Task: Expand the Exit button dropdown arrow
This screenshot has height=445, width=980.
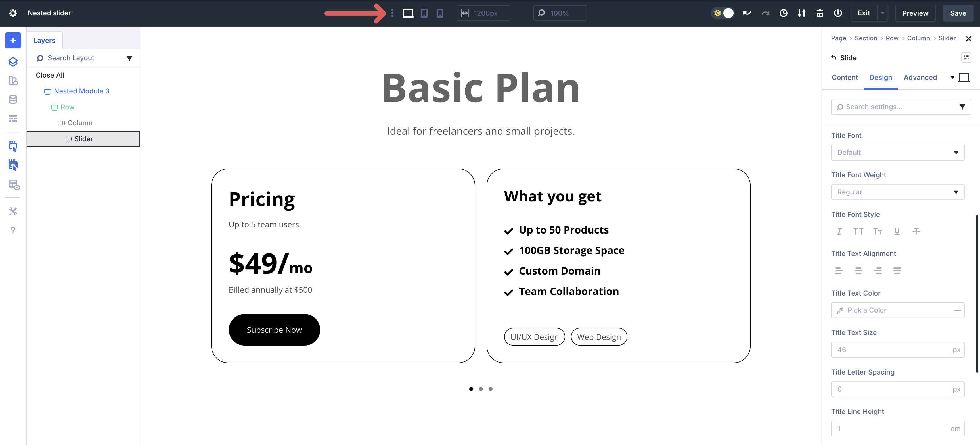Action: (x=883, y=13)
